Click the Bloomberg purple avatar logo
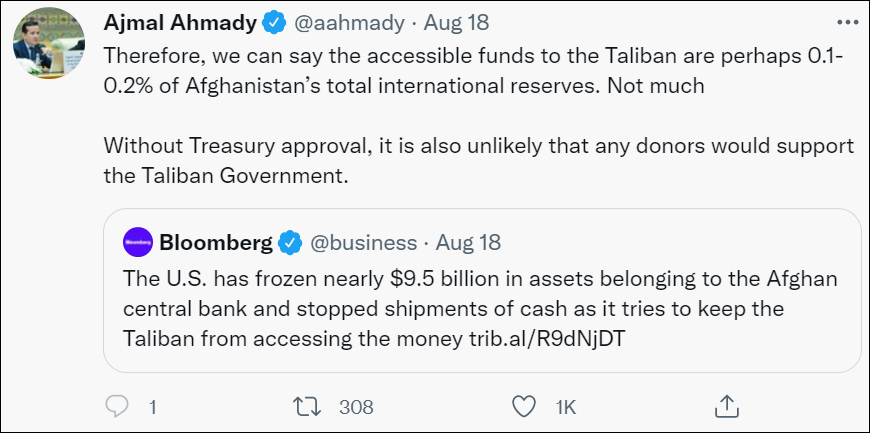Viewport: 870px width, 433px height. (x=138, y=242)
